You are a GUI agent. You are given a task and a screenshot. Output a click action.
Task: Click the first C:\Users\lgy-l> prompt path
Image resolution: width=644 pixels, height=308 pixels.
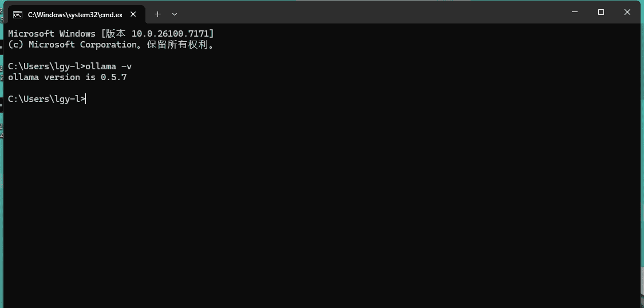[x=47, y=66]
